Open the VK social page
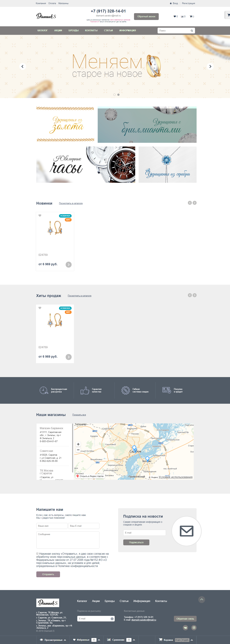This screenshot has width=230, height=644. (x=185, y=627)
